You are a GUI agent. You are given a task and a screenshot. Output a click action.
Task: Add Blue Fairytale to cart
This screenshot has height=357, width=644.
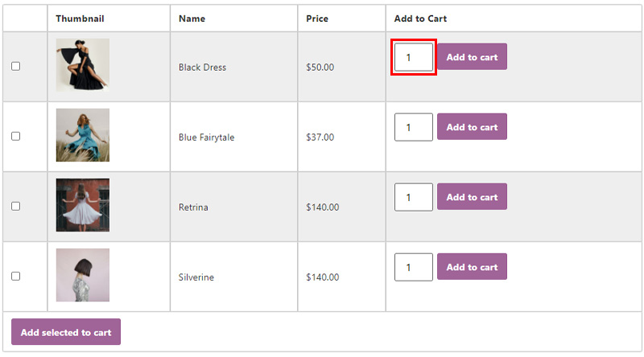[x=472, y=126]
